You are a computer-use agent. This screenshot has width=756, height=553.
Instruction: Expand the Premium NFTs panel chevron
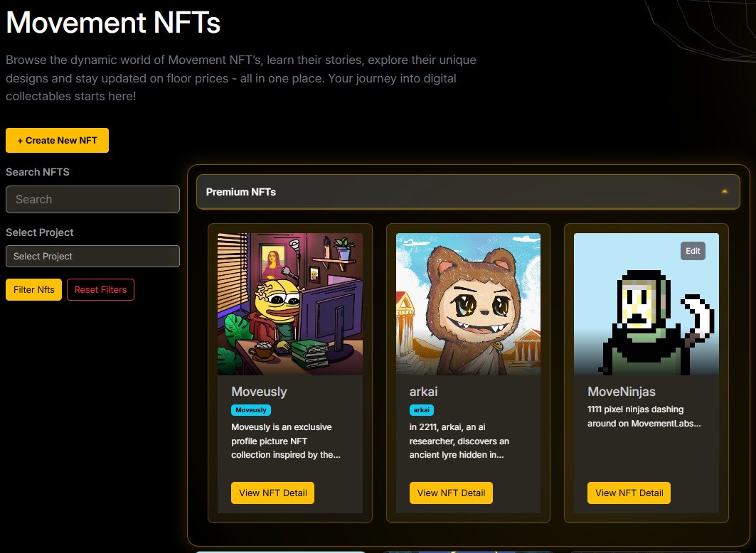point(724,191)
